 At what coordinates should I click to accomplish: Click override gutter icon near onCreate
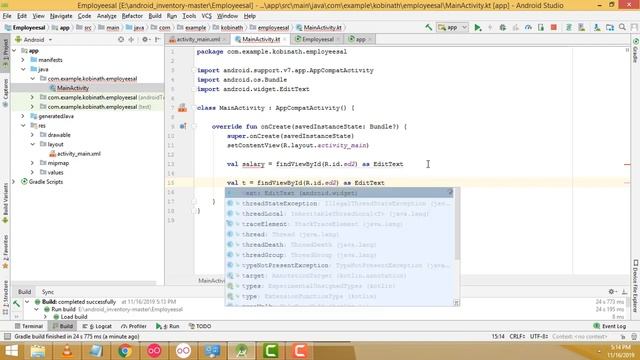coord(182,127)
